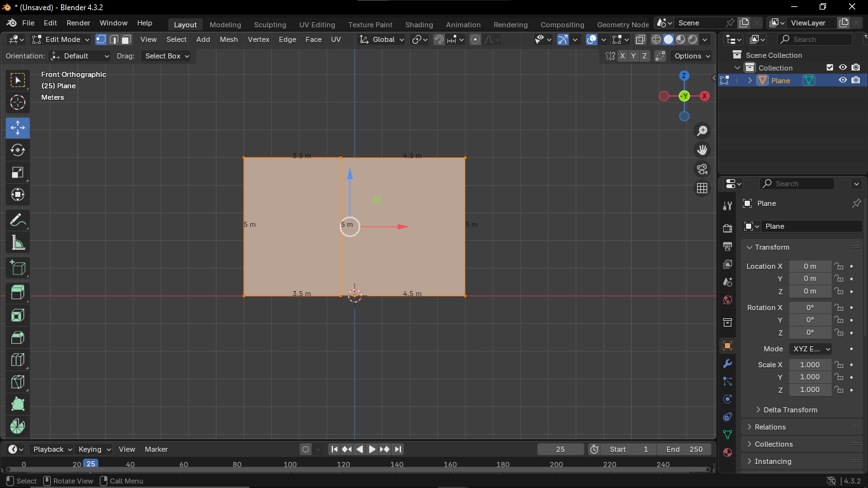Open the Edit Mode dropdown
Viewport: 868px width, 488px height.
(62, 39)
